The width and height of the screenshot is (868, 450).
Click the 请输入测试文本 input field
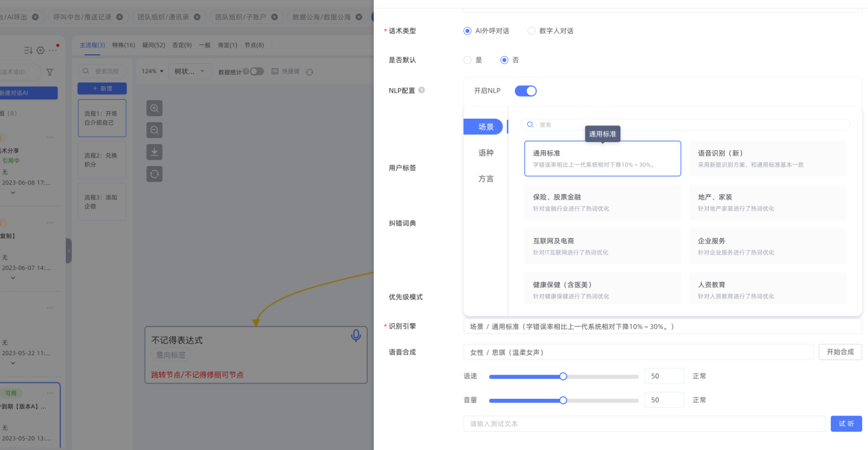(644, 424)
